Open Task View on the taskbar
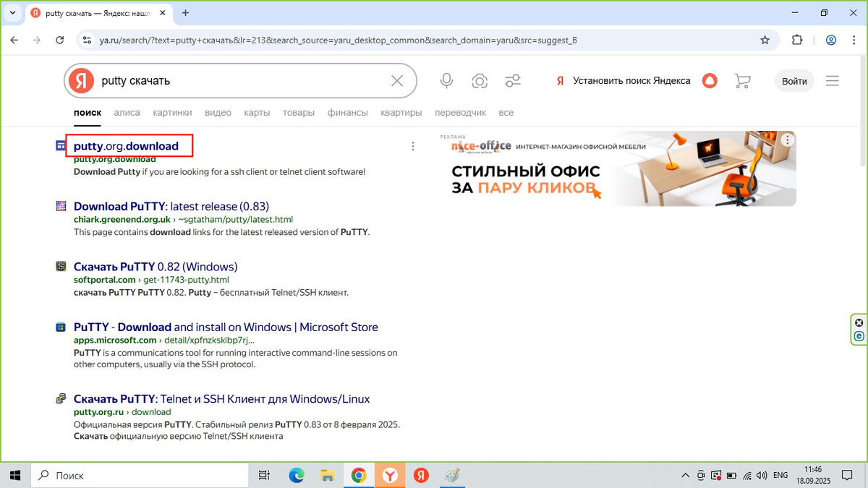The width and height of the screenshot is (868, 488). [x=264, y=475]
